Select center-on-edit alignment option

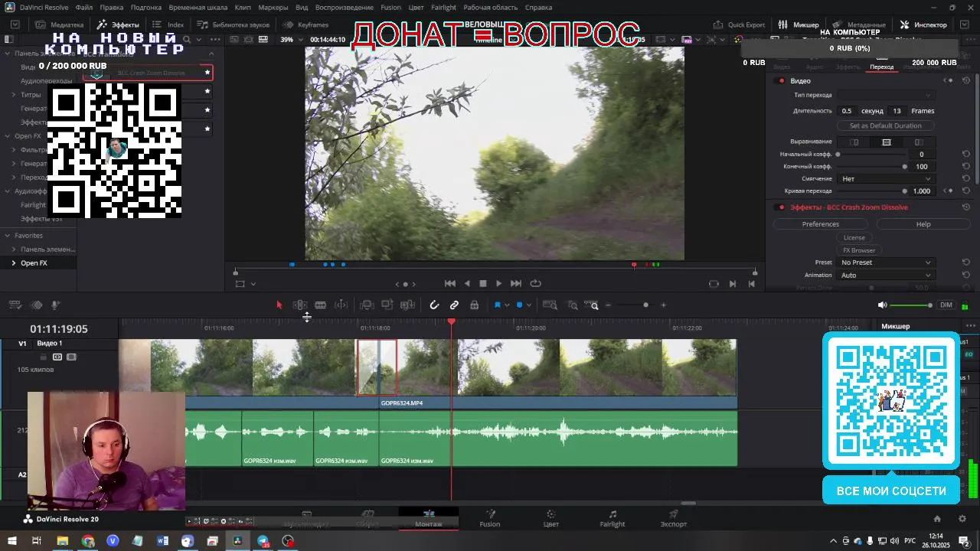[x=887, y=142]
